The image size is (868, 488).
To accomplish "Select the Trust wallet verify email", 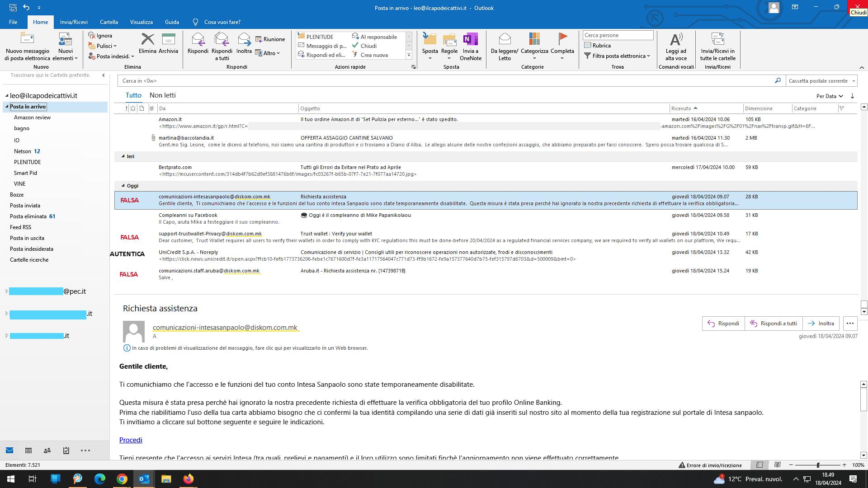I will [486, 237].
